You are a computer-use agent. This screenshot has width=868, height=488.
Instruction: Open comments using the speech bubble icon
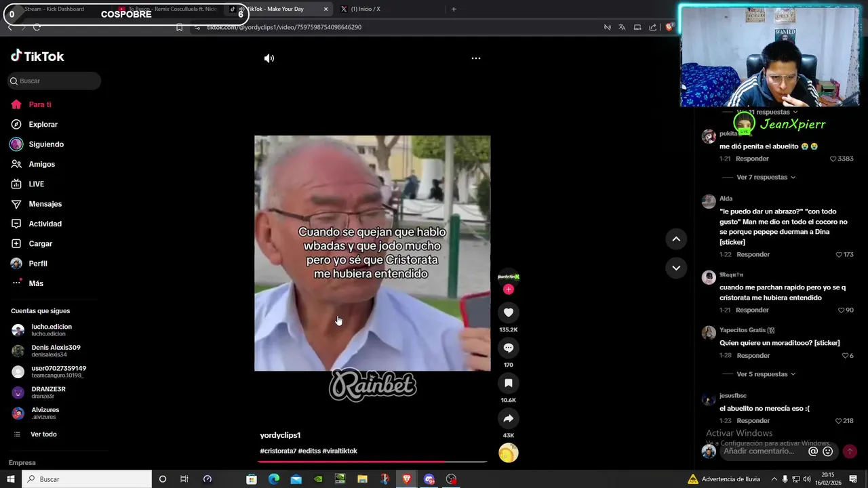509,348
